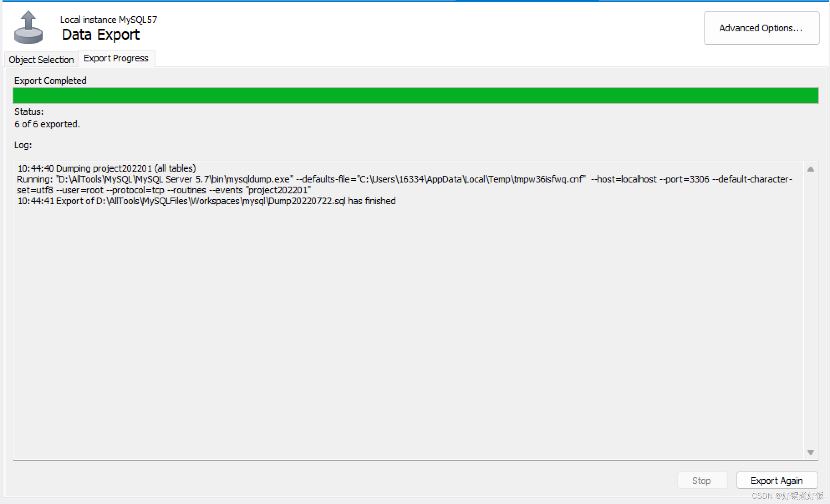Click the Log: label

(x=23, y=145)
